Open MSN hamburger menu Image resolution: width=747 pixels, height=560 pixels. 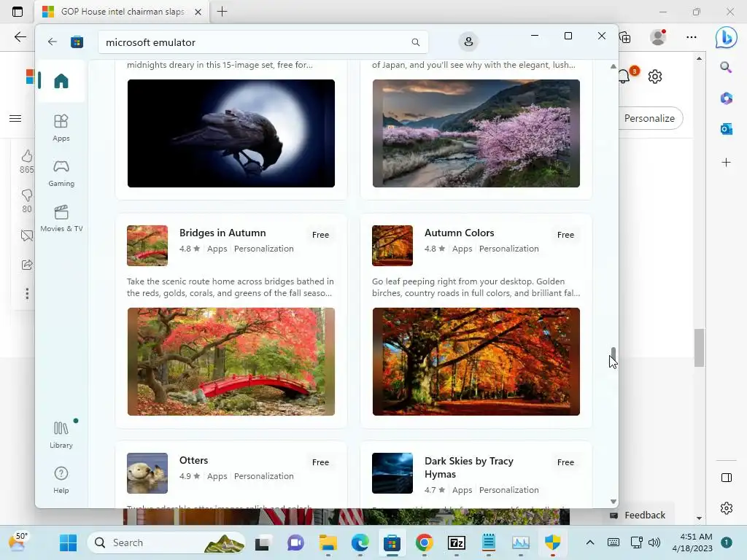(15, 119)
